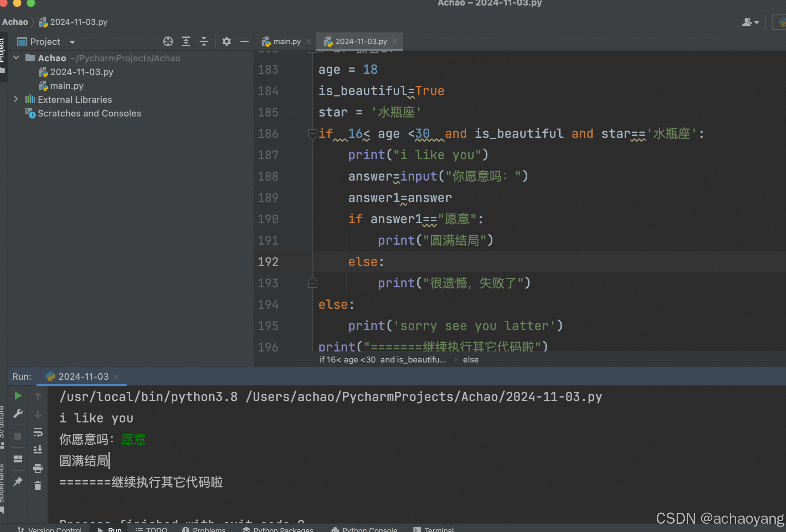The image size is (786, 532).
Task: Click the Stop process square icon
Action: [18, 436]
